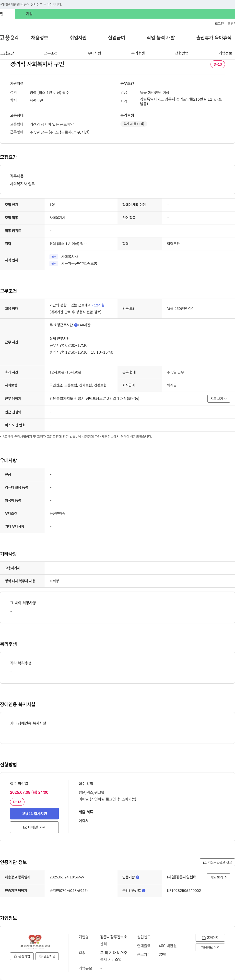Click the 2025.07.08 (화) 24:00 deadline text
235x980 pixels.
point(29,793)
